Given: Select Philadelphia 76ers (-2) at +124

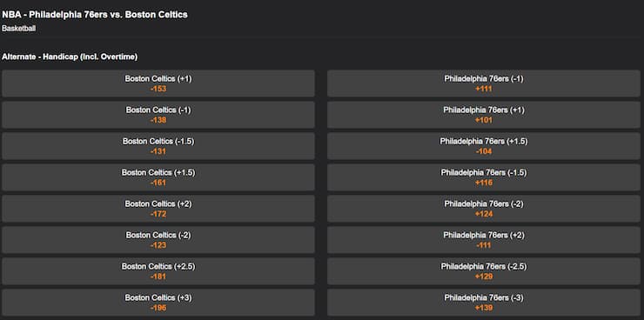Looking at the screenshot, I should point(483,209).
